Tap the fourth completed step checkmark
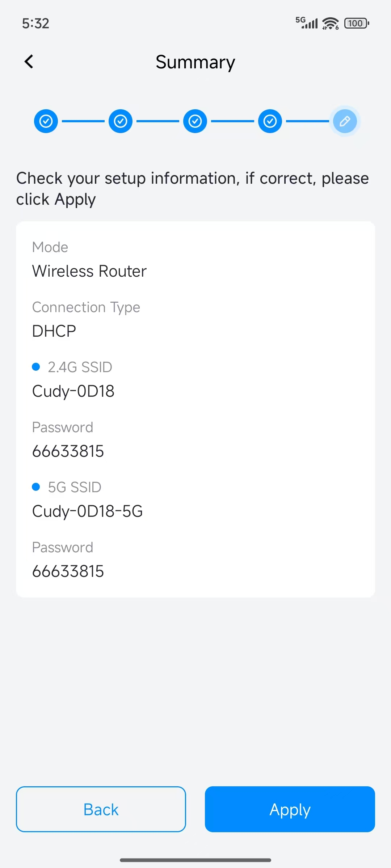This screenshot has width=391, height=868. pos(270,121)
